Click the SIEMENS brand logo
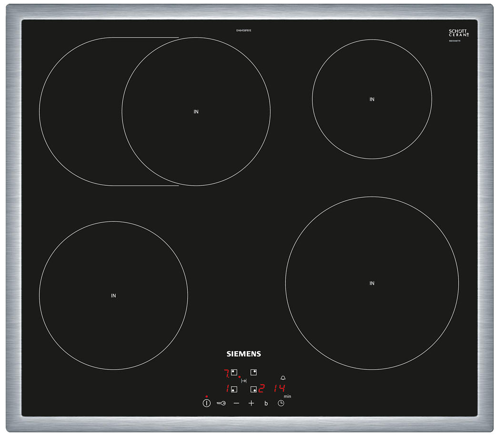Viewport: 504px width, 437px height. coord(243,354)
